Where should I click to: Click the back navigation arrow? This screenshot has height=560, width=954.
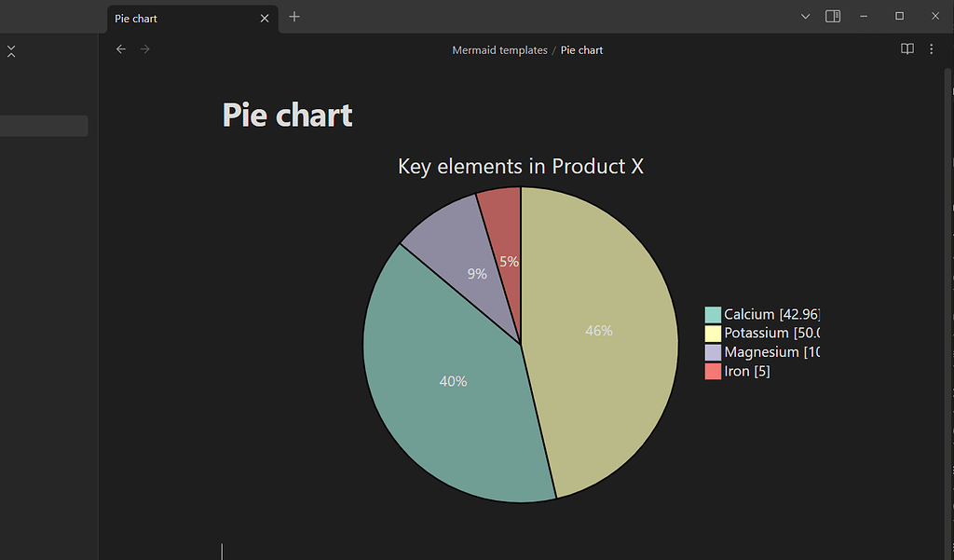[121, 48]
